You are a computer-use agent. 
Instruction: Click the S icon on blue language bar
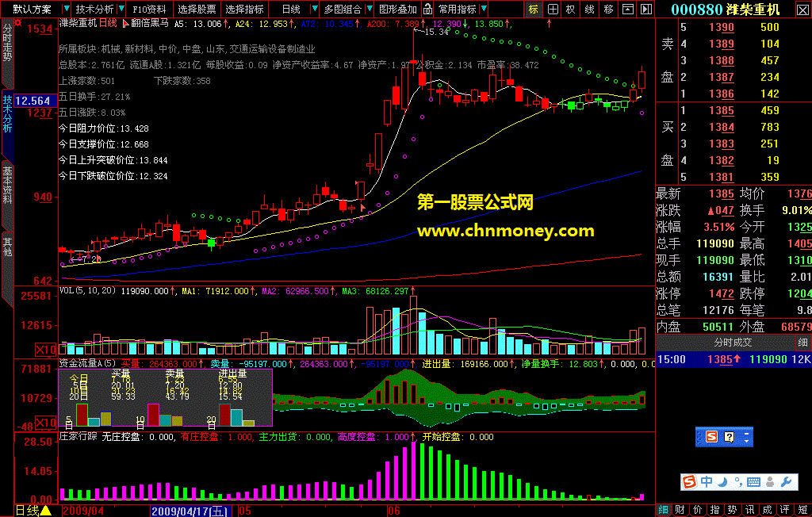pos(712,437)
